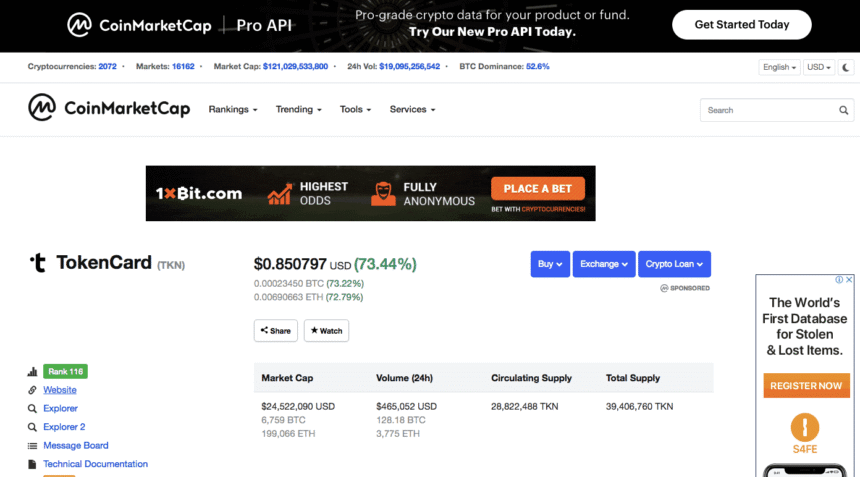This screenshot has width=860, height=477.
Task: Open the Services menu
Action: tap(412, 110)
